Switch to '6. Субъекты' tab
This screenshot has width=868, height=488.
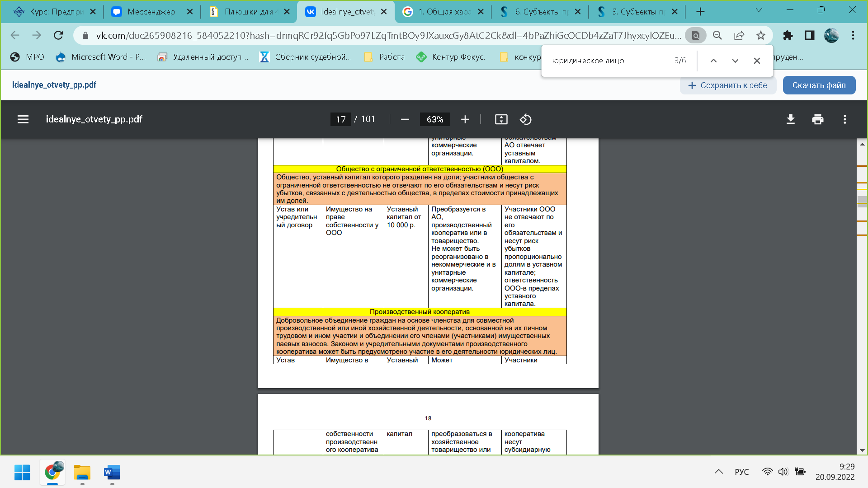tap(540, 12)
